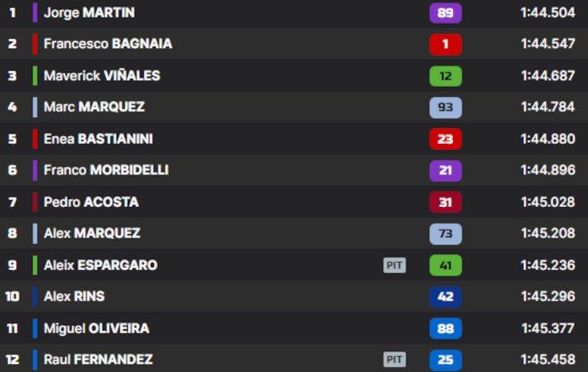Click the lap time 1:44.547

pyautogui.click(x=548, y=44)
